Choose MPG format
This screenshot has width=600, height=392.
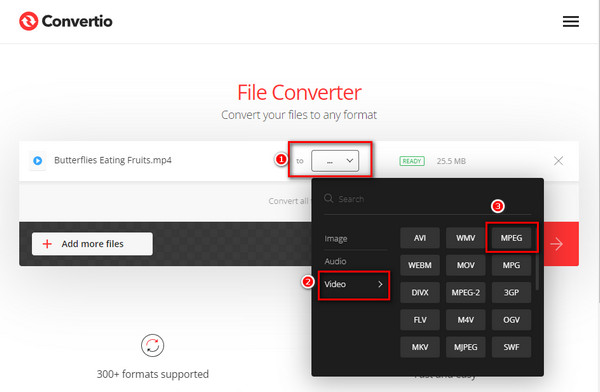pos(512,265)
